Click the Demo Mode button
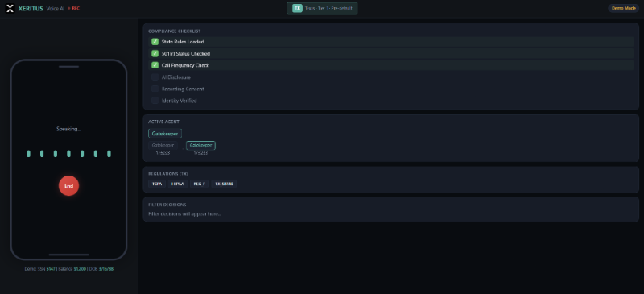Viewport: 644px width, 294px height. (x=623, y=8)
